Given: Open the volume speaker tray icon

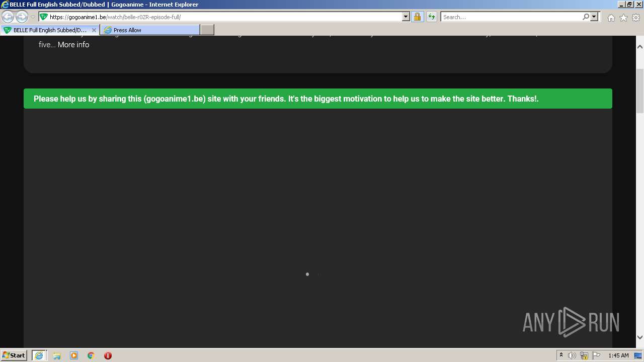Looking at the screenshot, I should click(572, 355).
